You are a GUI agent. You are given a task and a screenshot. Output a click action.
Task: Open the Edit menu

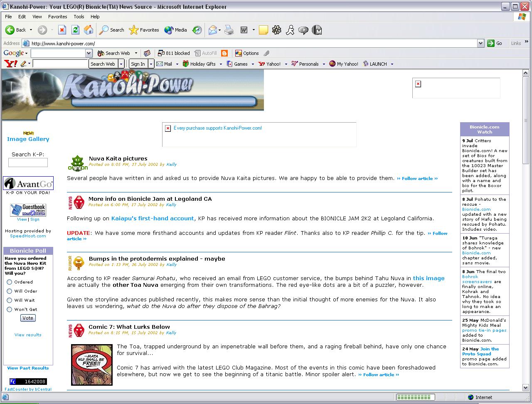[22, 17]
